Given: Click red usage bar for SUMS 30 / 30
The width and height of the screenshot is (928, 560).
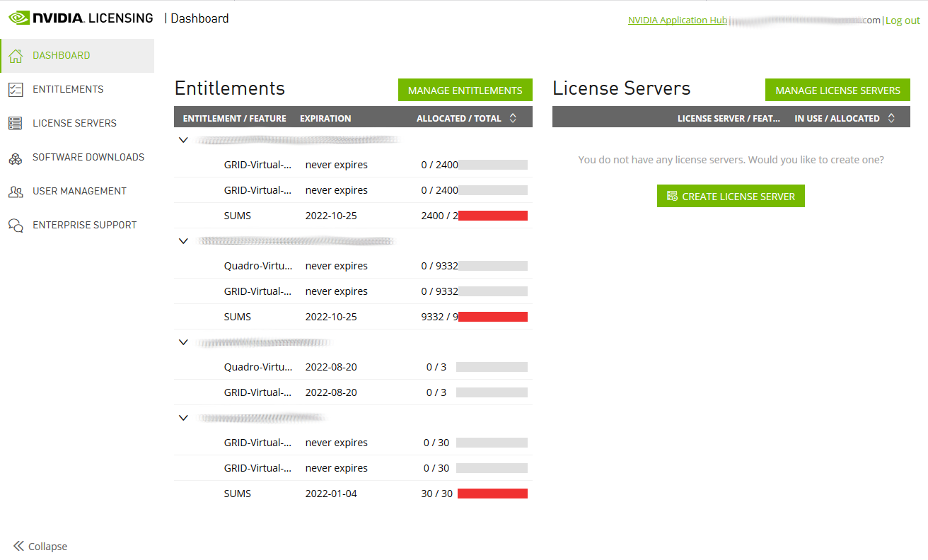Looking at the screenshot, I should coord(492,494).
